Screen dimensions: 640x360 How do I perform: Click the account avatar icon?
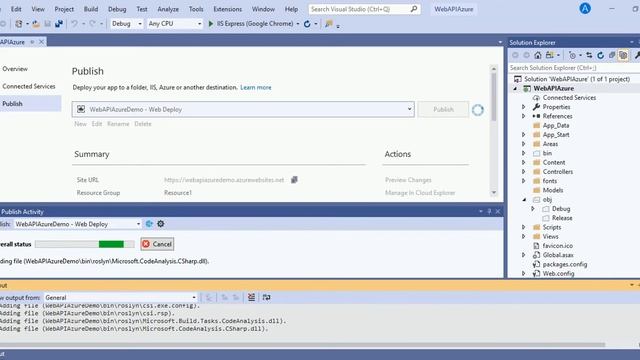click(585, 9)
